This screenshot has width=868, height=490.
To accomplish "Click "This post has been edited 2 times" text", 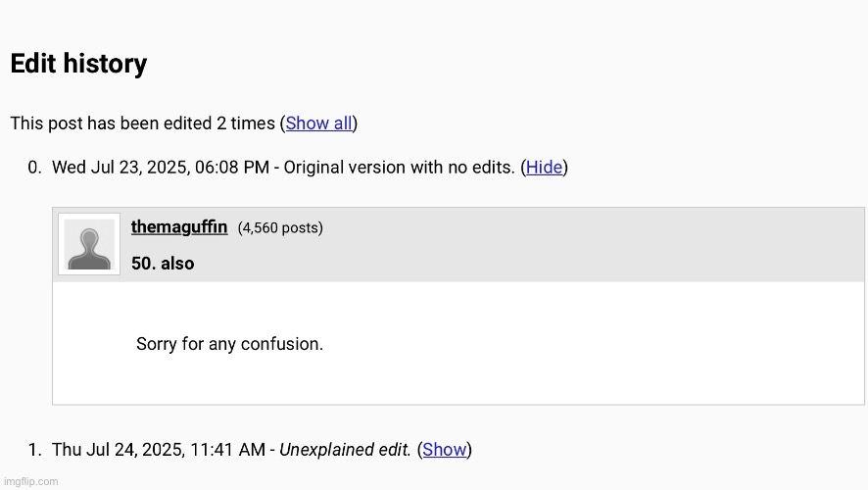I will tap(143, 122).
